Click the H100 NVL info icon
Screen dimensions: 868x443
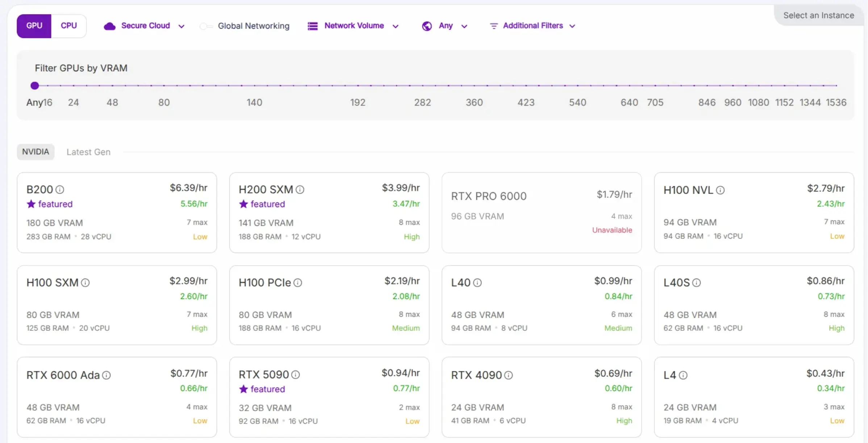point(720,190)
